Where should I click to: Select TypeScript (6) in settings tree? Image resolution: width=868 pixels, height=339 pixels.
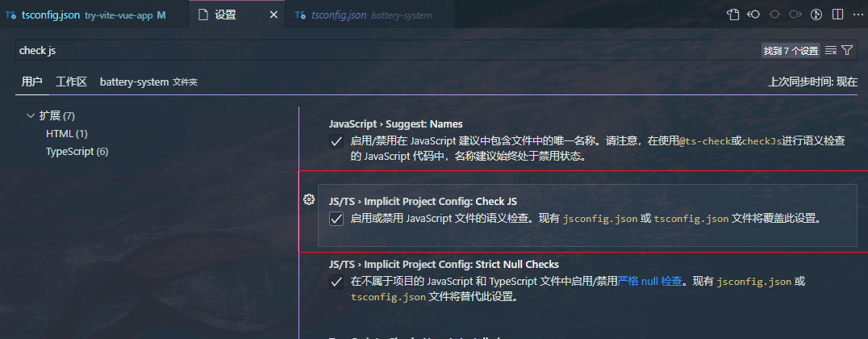tap(77, 151)
